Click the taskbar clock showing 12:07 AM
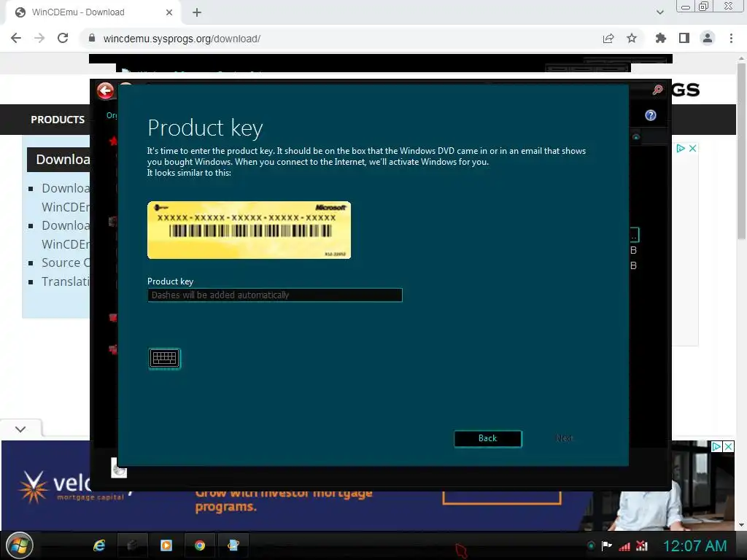Viewport: 747px width, 560px height. tap(694, 545)
